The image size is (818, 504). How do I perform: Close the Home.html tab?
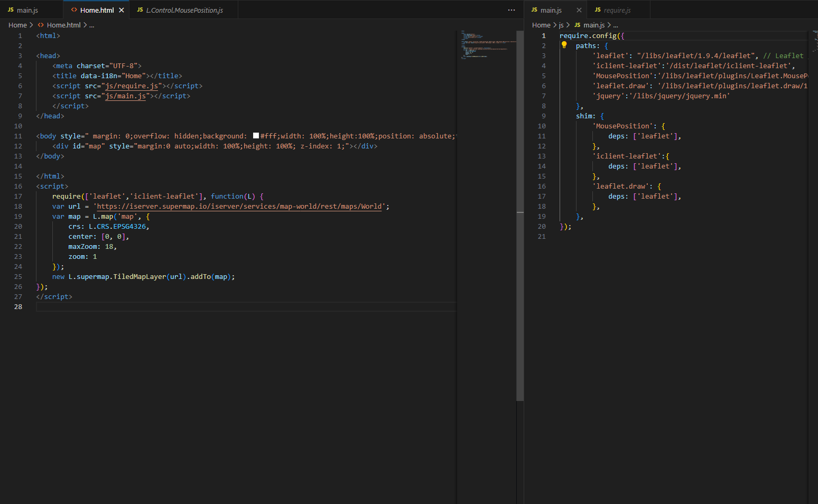coord(122,10)
